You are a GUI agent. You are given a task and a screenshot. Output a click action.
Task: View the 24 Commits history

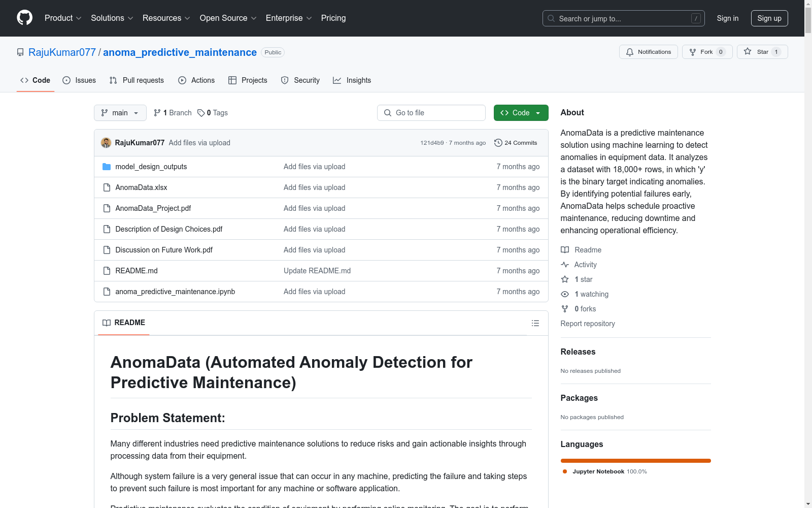pos(516,143)
